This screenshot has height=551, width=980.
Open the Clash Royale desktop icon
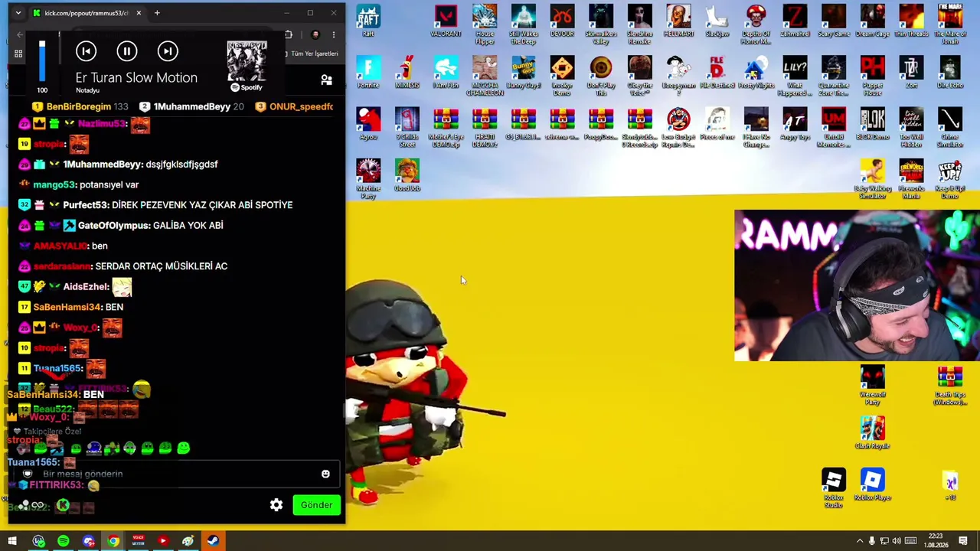[x=872, y=432]
